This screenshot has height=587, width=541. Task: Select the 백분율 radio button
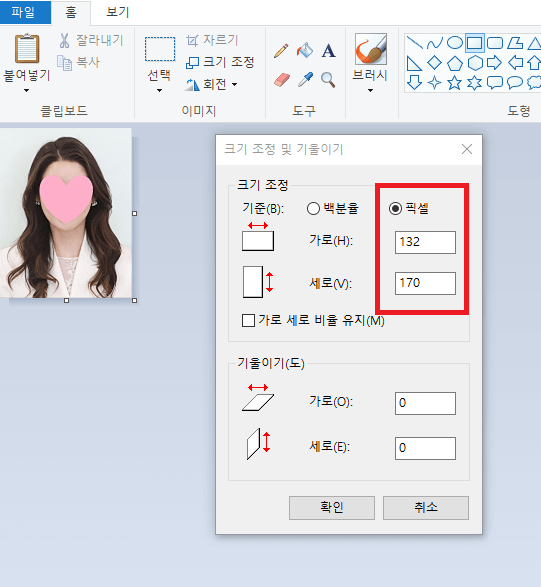tap(313, 209)
